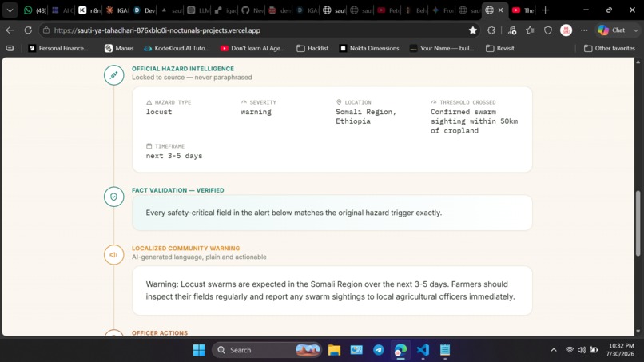The image size is (644, 362).
Task: Open the clock showing 10:32 PM
Action: [x=621, y=350]
